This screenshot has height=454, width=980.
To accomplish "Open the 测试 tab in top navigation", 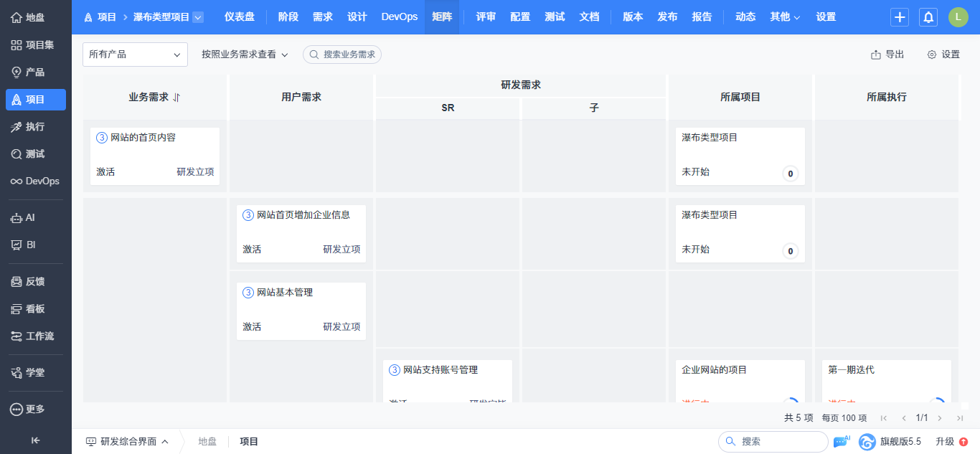I will (x=555, y=17).
